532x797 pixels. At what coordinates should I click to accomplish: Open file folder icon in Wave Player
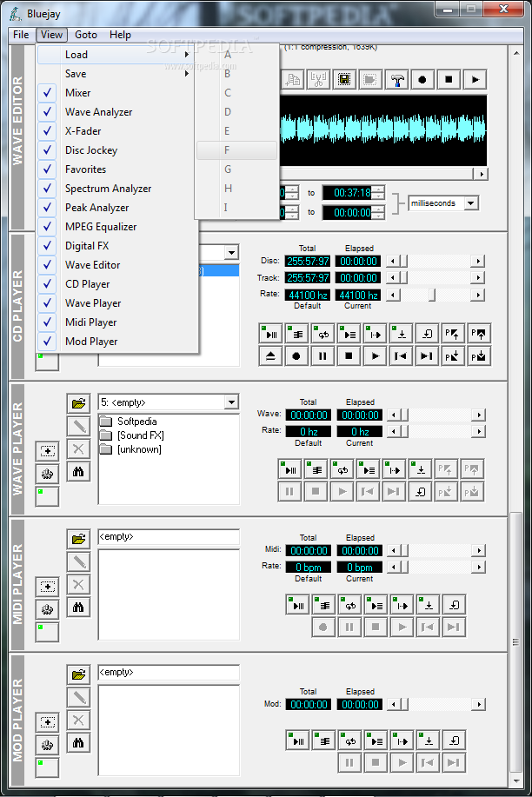[x=78, y=403]
